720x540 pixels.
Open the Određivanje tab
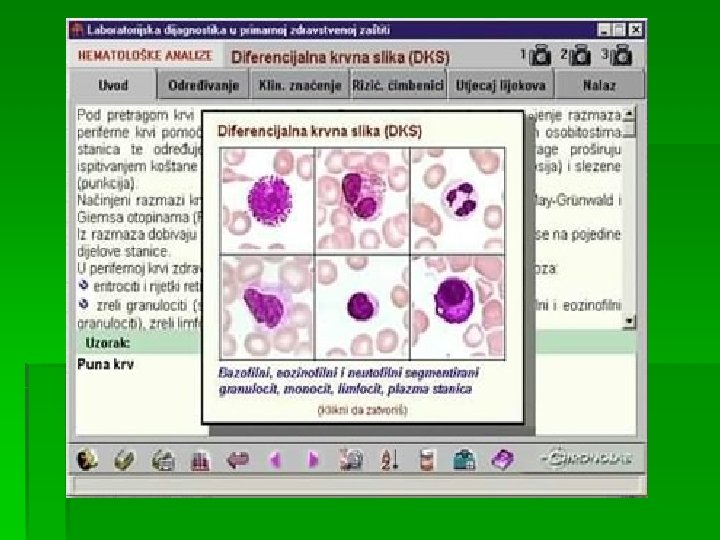(x=203, y=85)
